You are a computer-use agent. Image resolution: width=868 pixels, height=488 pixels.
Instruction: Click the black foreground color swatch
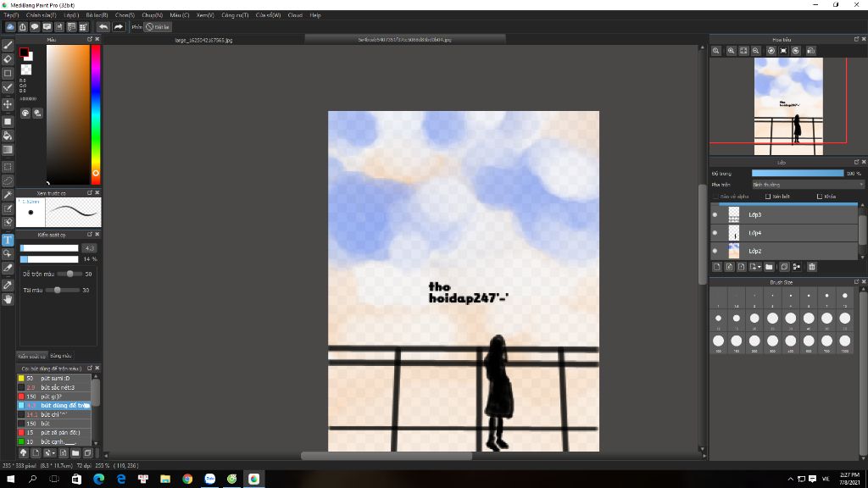tap(24, 53)
